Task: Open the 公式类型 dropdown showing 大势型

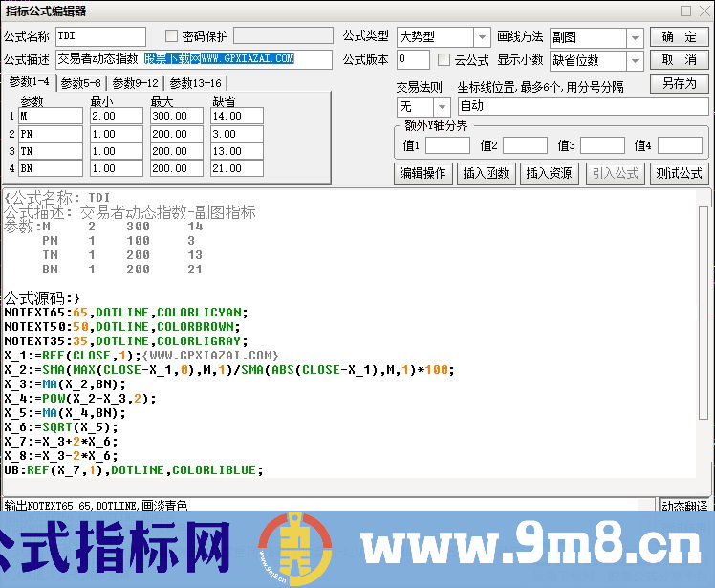Action: [482, 37]
